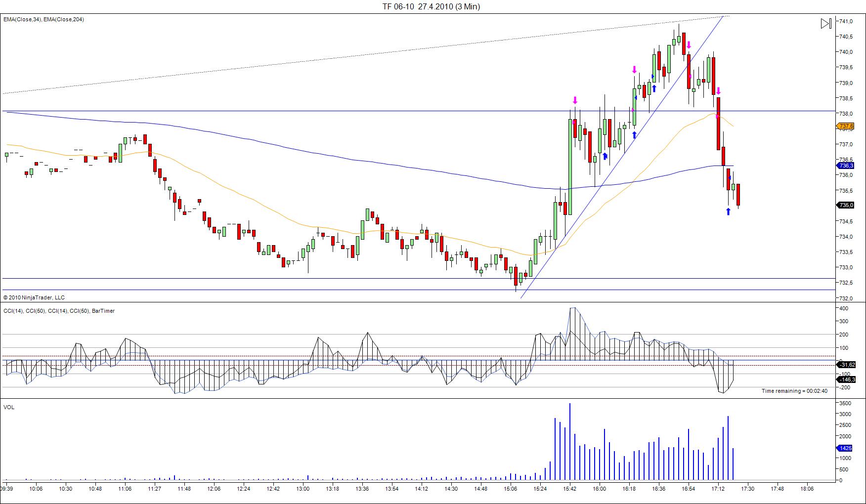This screenshot has width=866, height=504.
Task: Click the 15:42 time axis label
Action: [570, 489]
